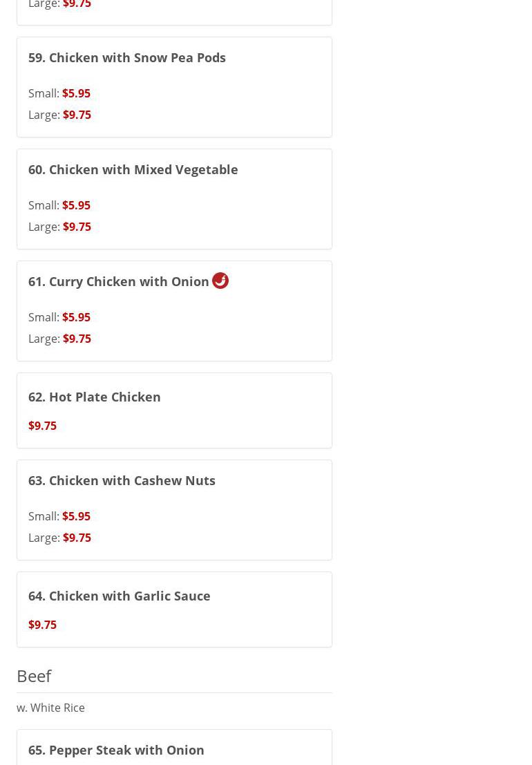Choose 62. Hot Plate Chicken

95,397
